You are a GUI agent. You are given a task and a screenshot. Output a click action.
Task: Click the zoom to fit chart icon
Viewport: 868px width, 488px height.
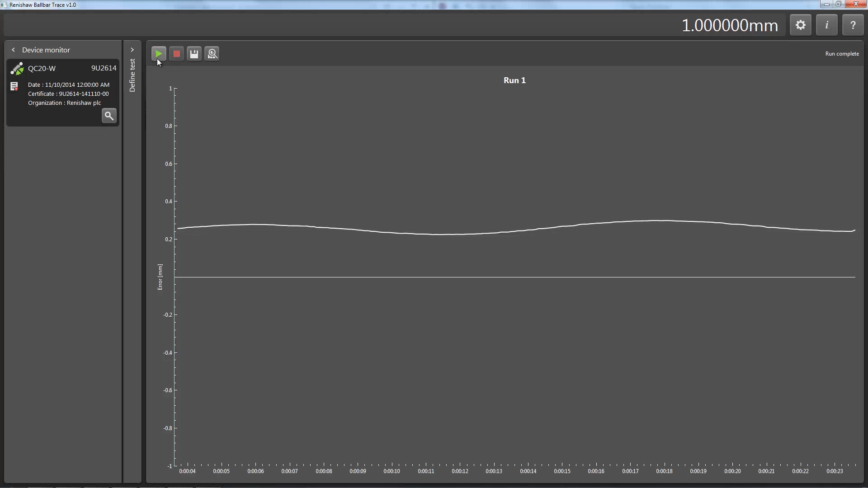point(212,54)
